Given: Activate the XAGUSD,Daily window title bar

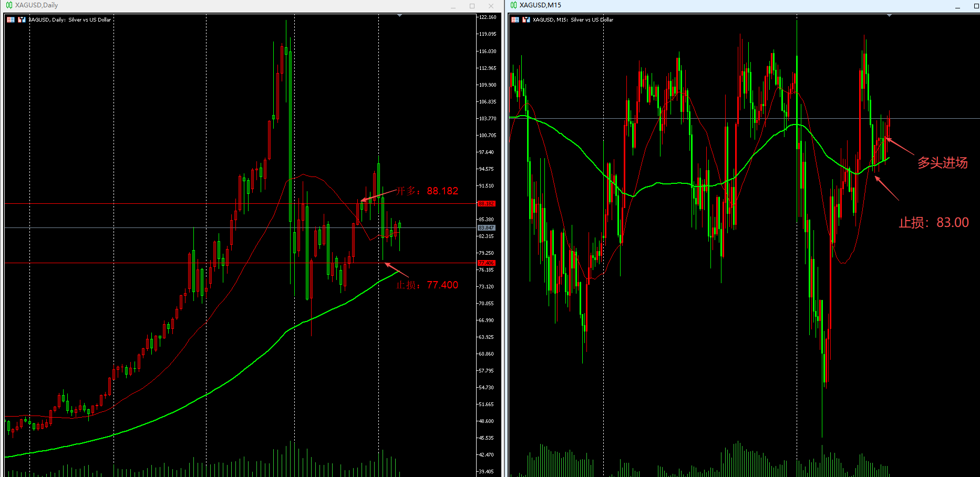Looking at the screenshot, I should click(x=210, y=5).
